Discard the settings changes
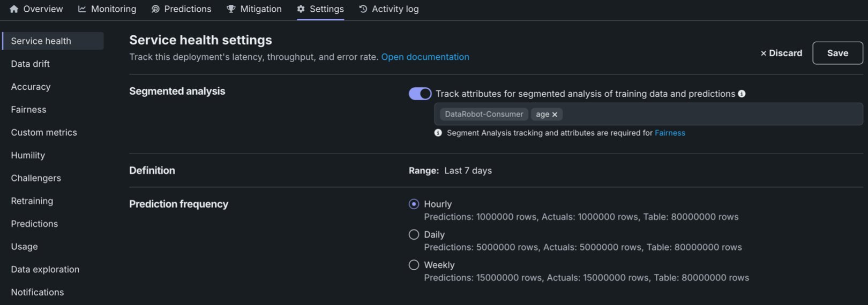The image size is (868, 305). pyautogui.click(x=781, y=53)
